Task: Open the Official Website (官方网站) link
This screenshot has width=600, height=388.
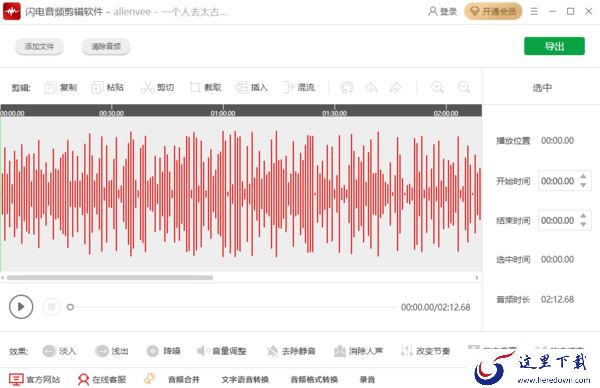Action: point(34,379)
